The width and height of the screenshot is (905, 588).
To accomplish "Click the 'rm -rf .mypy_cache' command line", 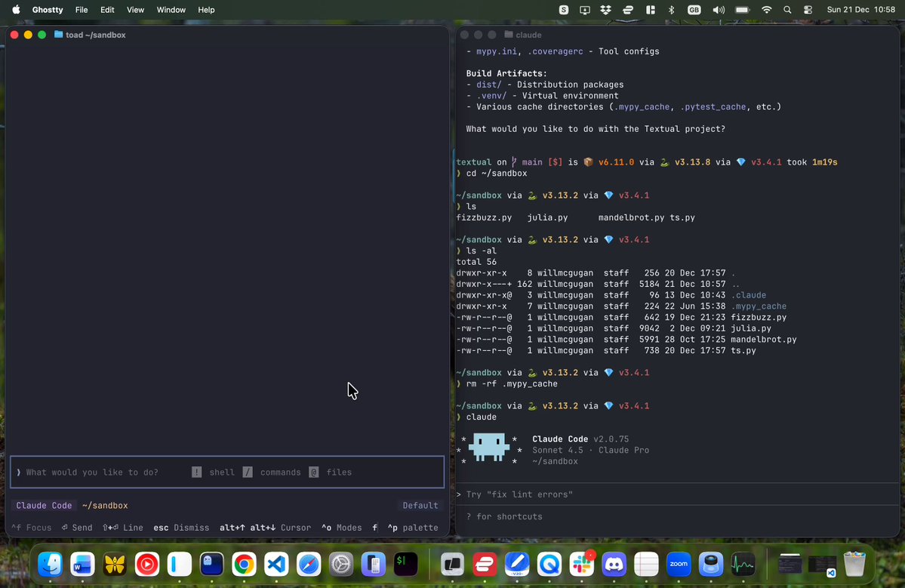I will (511, 383).
